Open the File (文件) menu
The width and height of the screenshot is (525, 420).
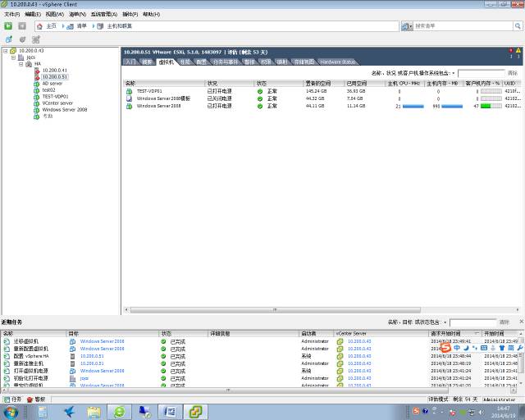[x=12, y=14]
